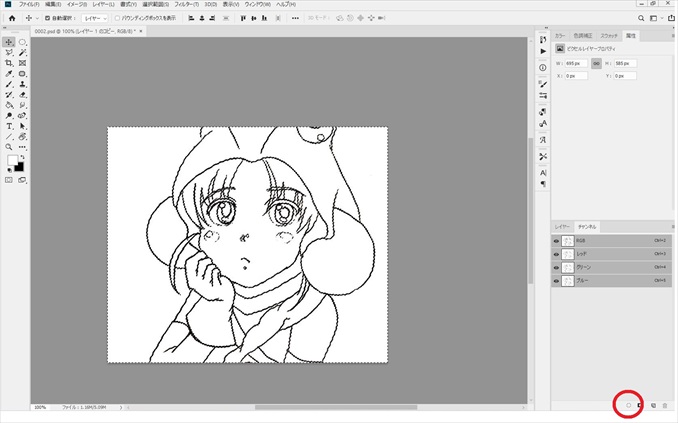The width and height of the screenshot is (678, 423).
Task: Close the 0002.psd document tab
Action: tap(141, 31)
